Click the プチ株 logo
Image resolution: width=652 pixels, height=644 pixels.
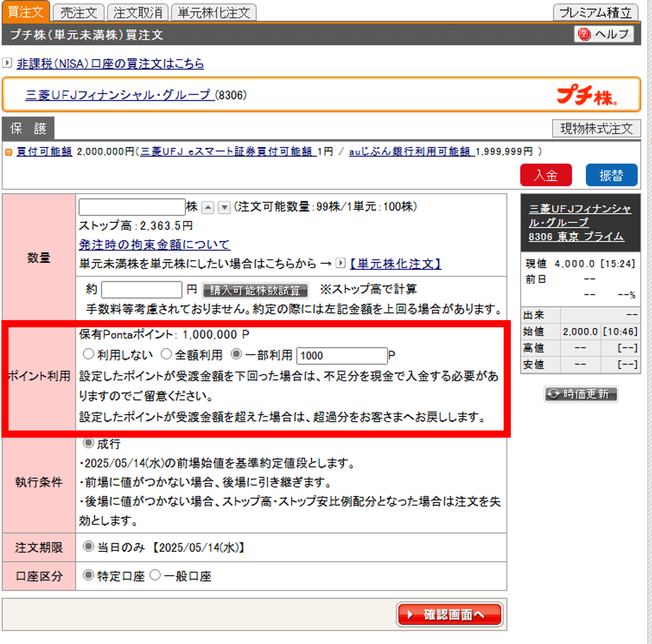[587, 95]
